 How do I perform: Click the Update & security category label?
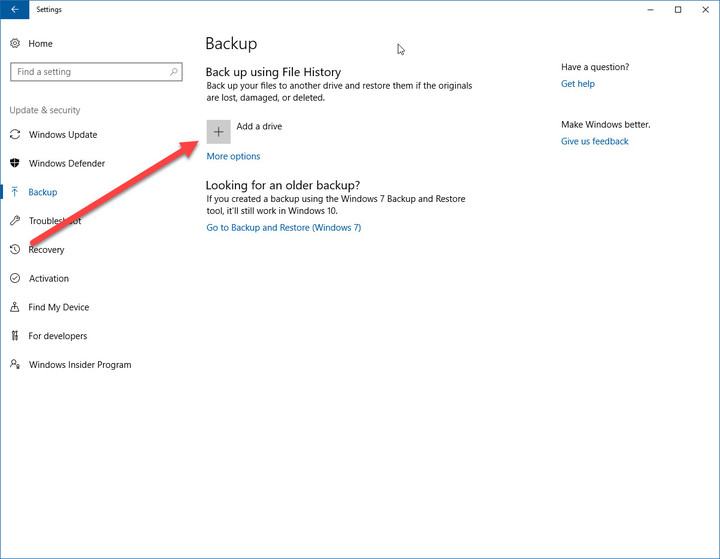(x=45, y=110)
